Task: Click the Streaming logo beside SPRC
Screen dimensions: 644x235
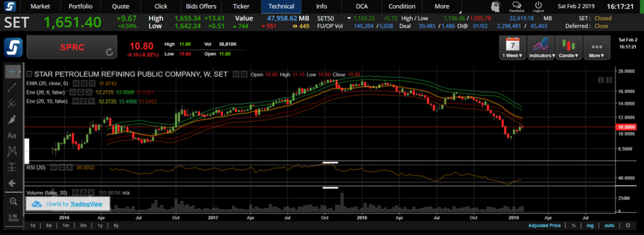Action: (13, 47)
